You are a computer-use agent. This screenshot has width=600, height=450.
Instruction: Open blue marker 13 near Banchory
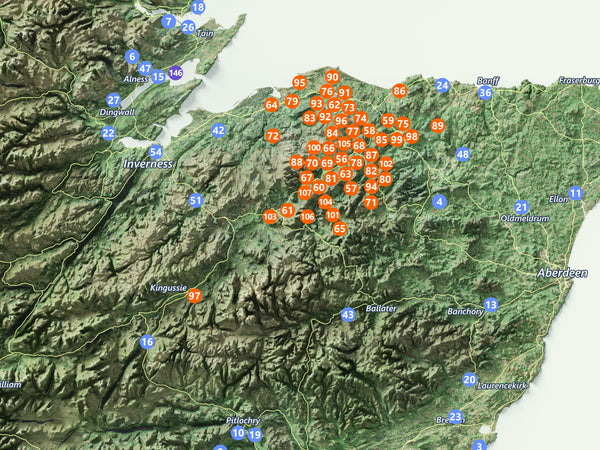click(x=491, y=304)
